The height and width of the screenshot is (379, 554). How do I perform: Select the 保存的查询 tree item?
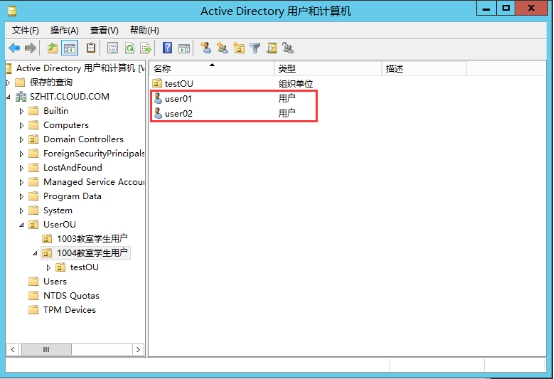click(x=51, y=82)
